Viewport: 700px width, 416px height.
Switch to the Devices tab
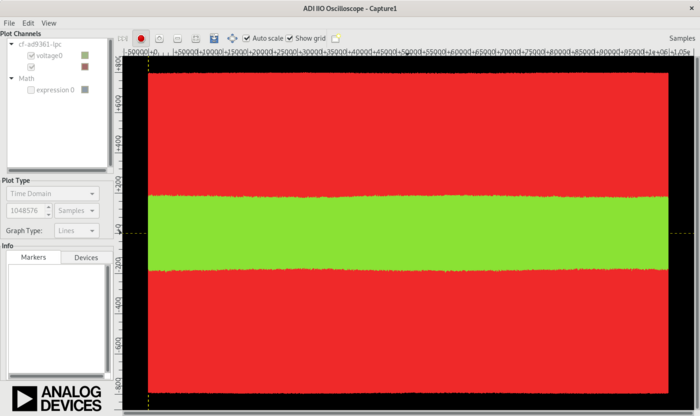click(x=86, y=257)
